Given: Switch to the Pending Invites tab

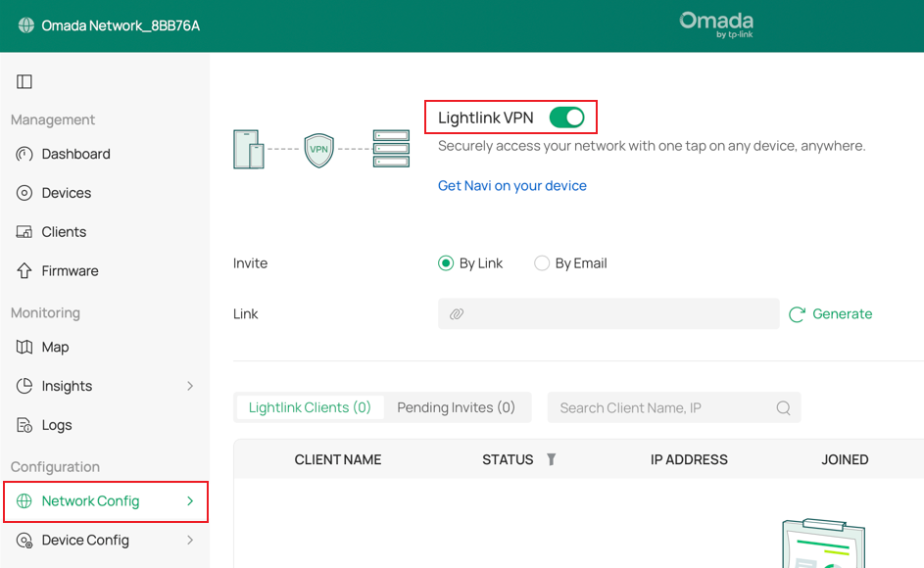Looking at the screenshot, I should click(x=457, y=406).
